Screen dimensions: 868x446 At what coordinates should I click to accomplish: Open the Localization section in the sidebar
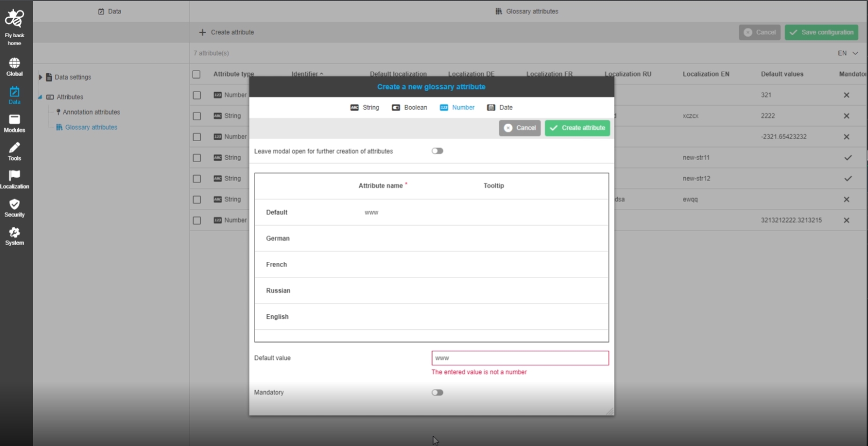coord(15,180)
